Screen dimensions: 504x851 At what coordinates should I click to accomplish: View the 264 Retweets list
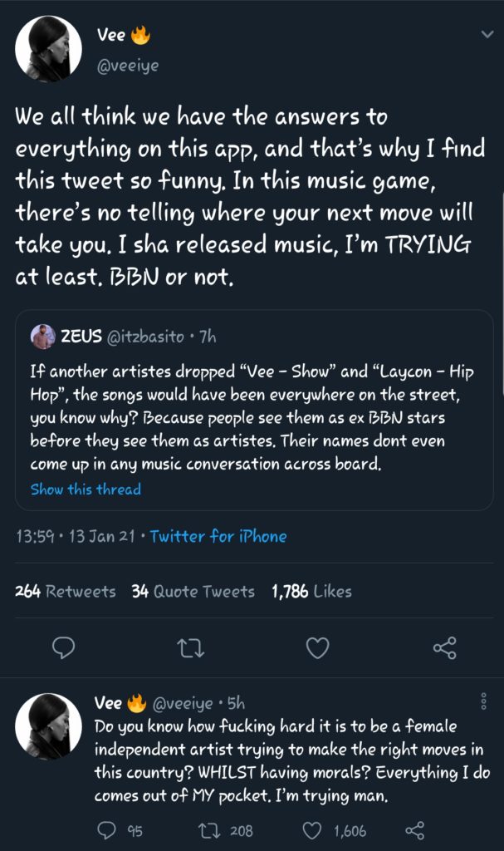[72, 591]
